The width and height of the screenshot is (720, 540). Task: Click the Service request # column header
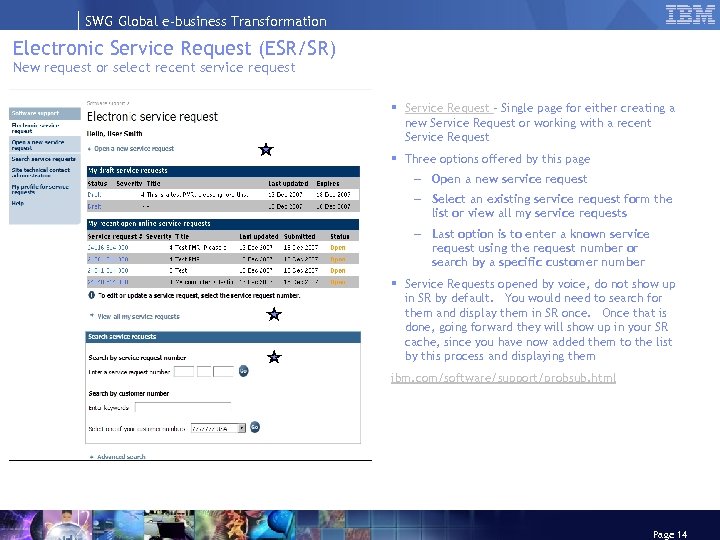tap(115, 236)
